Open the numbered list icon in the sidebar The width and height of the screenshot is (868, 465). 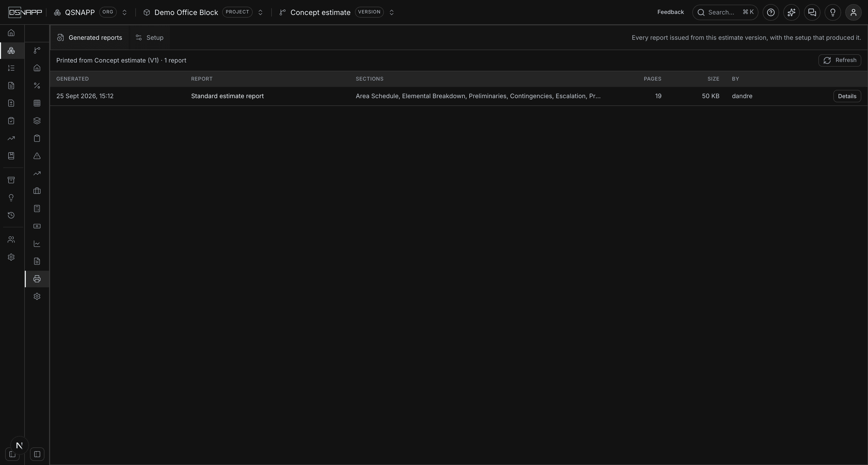click(11, 68)
